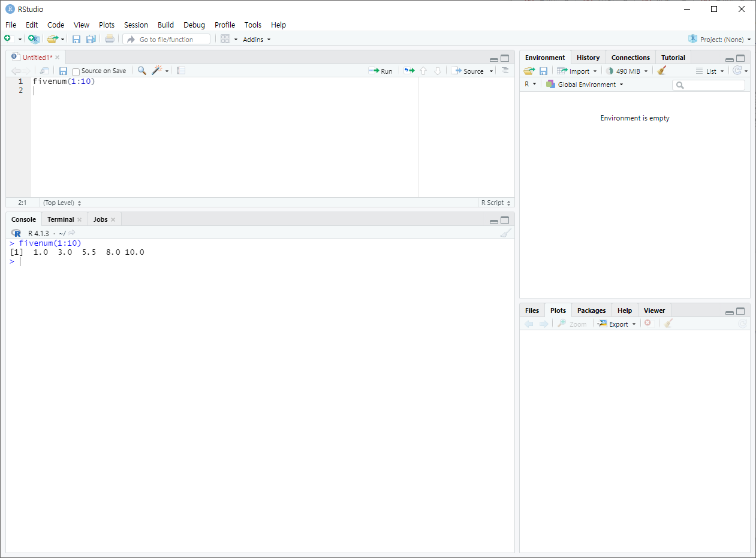This screenshot has width=756, height=558.
Task: Clear all plots broom icon
Action: pos(668,324)
